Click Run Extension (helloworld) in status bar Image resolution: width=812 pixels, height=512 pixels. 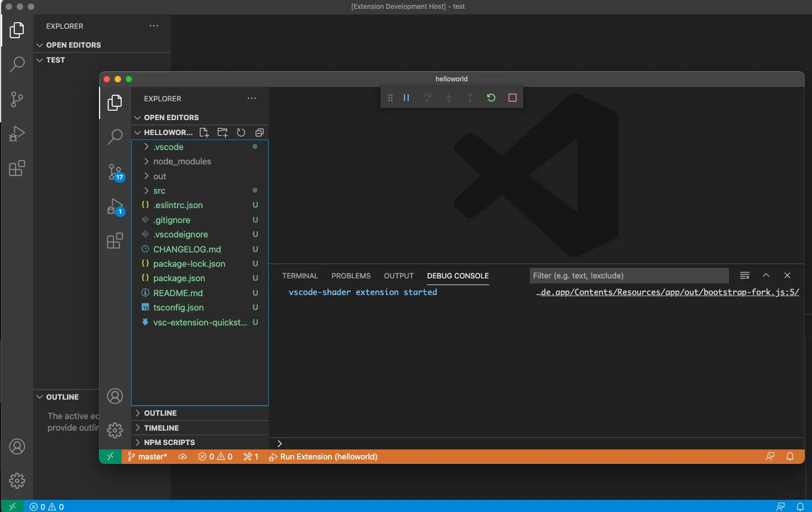pos(324,457)
